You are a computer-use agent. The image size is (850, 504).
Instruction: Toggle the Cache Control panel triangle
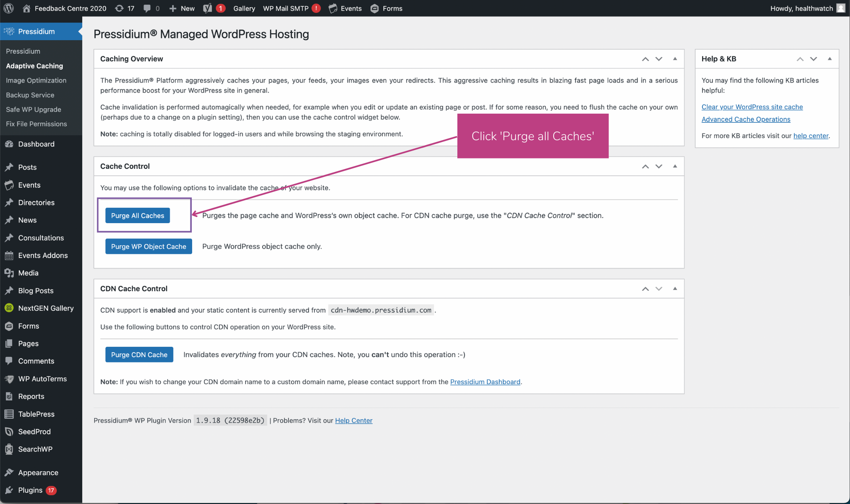tap(675, 166)
